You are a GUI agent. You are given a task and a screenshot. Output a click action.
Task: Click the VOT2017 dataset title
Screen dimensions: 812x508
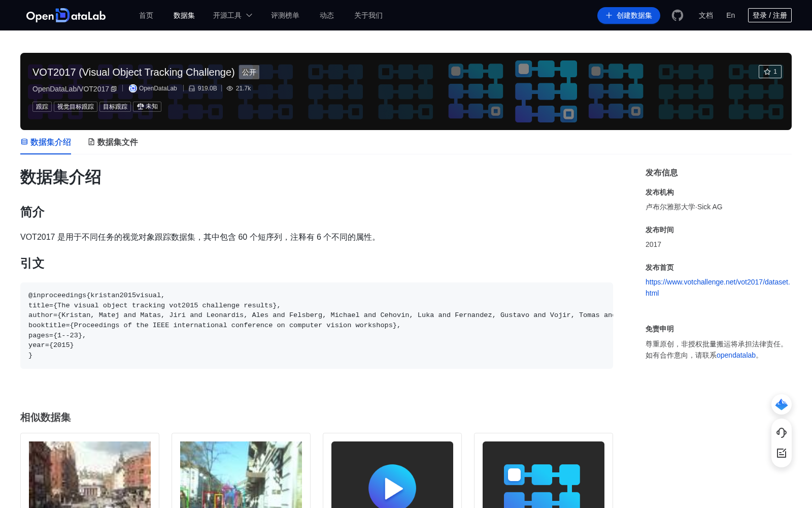(x=133, y=72)
